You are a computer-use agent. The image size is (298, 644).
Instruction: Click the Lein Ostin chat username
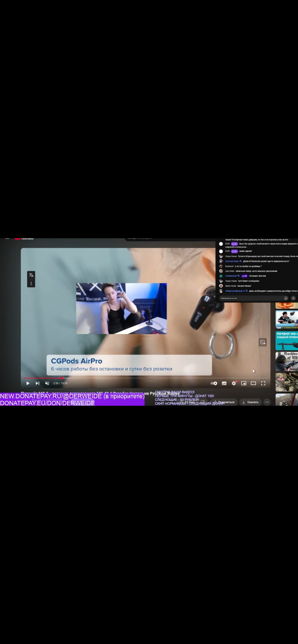(x=230, y=271)
